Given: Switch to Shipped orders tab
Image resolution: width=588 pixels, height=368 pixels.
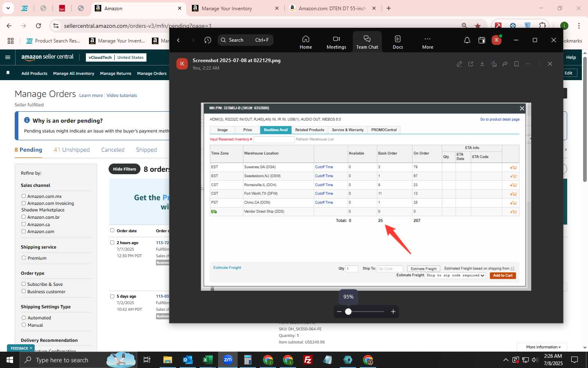Looking at the screenshot, I should [146, 150].
